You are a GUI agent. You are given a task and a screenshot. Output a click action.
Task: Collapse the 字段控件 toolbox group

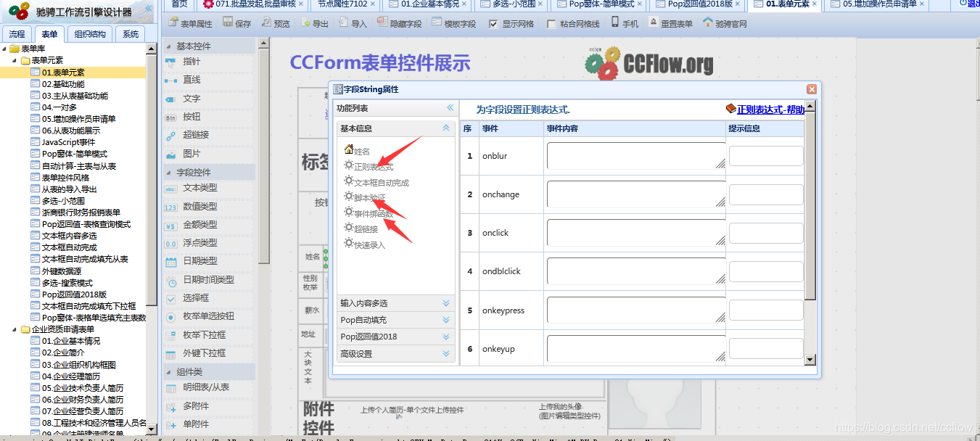[x=168, y=173]
